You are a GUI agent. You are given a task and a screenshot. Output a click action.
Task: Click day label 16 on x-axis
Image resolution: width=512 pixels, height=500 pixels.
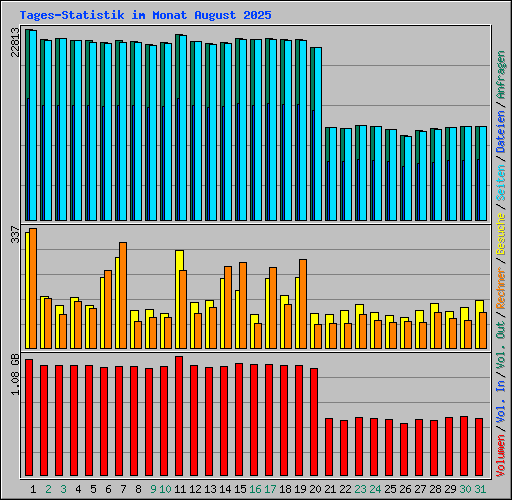tap(255, 489)
